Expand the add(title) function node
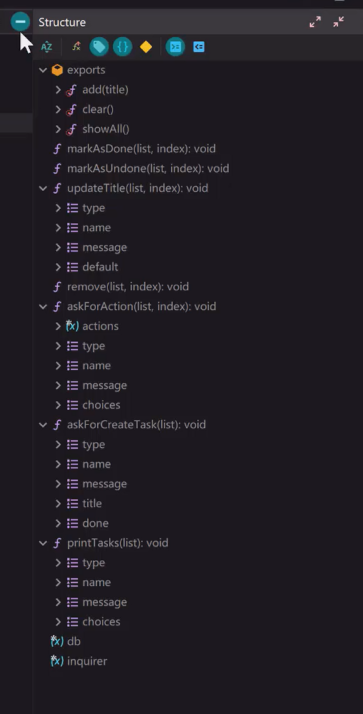The image size is (363, 714). point(58,90)
